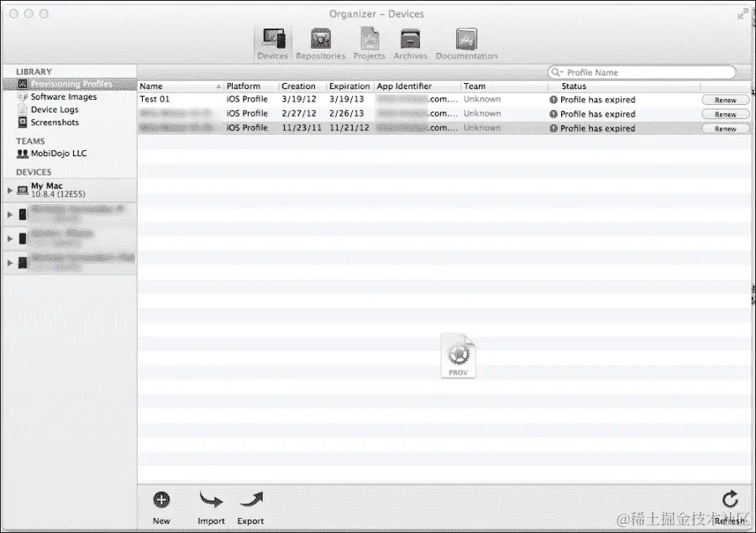Expand the My Mac disclosure triangle
This screenshot has height=533, width=756.
click(x=9, y=191)
